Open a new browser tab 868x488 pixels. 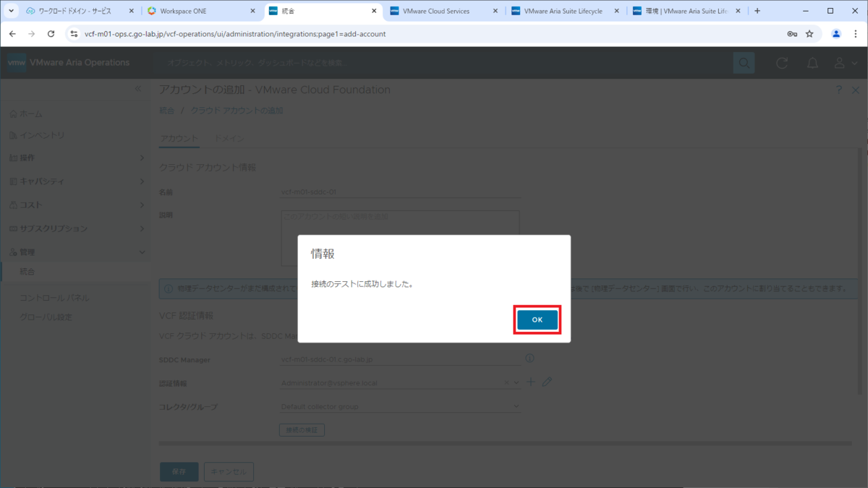coord(757,11)
